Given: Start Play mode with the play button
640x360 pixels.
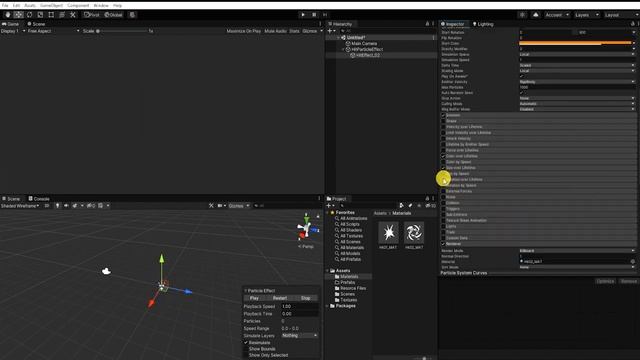Looking at the screenshot, I should pos(303,15).
